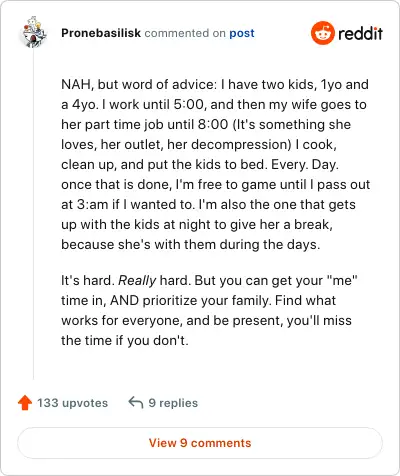Click the "133 upvotes" label
The height and width of the screenshot is (476, 400).
tap(72, 403)
